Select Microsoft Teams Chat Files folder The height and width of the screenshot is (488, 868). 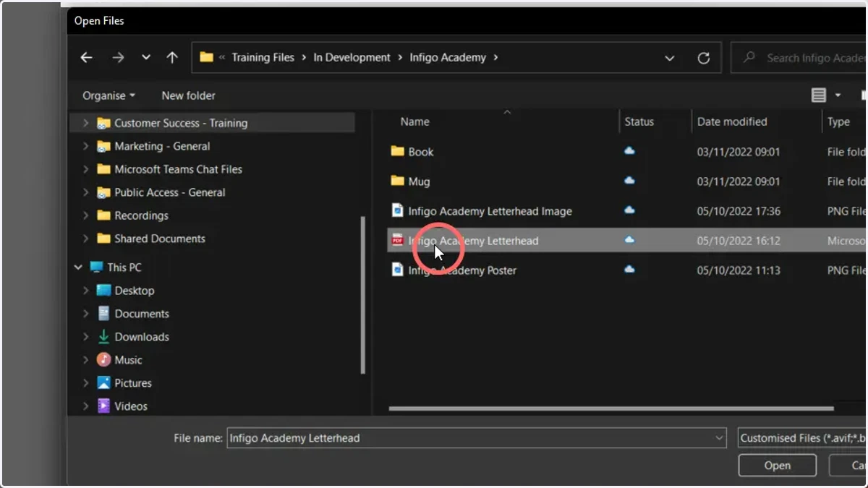[x=178, y=169]
